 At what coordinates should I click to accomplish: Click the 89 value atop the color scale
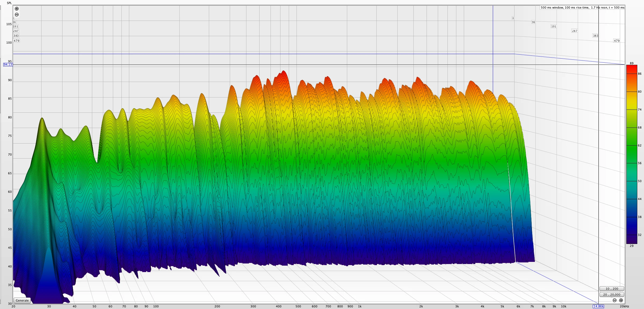point(632,63)
